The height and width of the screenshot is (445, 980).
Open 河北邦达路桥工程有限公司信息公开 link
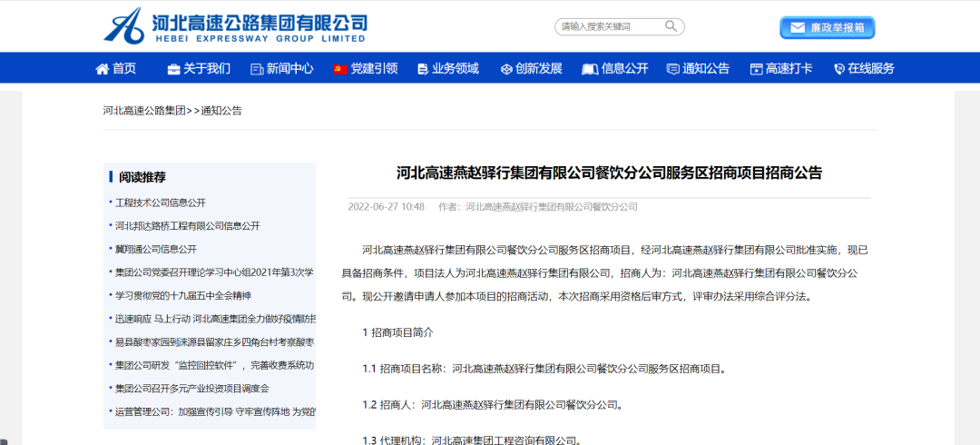(187, 225)
